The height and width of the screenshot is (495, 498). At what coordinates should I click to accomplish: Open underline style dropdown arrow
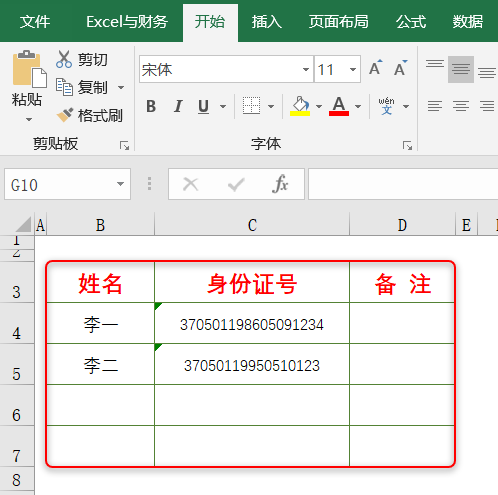click(223, 107)
